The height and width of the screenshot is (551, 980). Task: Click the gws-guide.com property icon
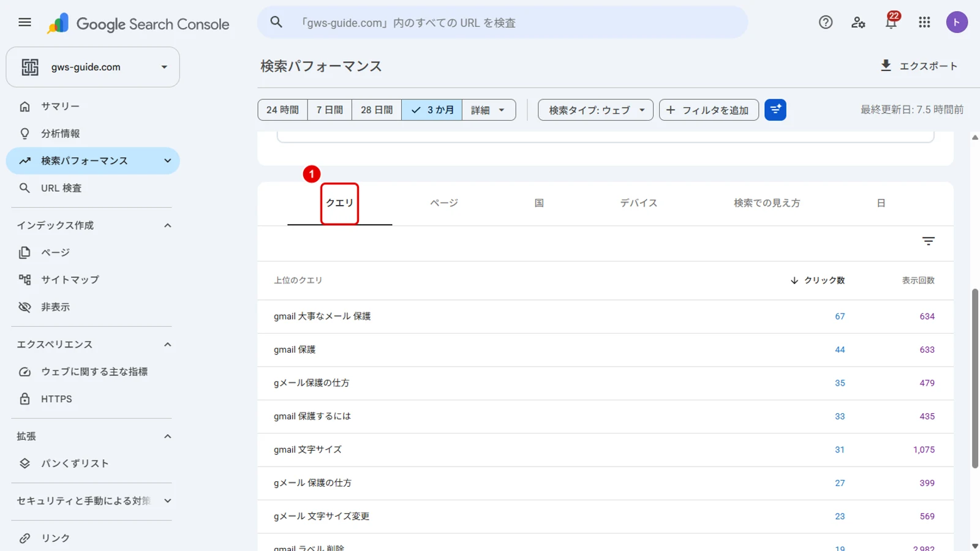coord(30,67)
